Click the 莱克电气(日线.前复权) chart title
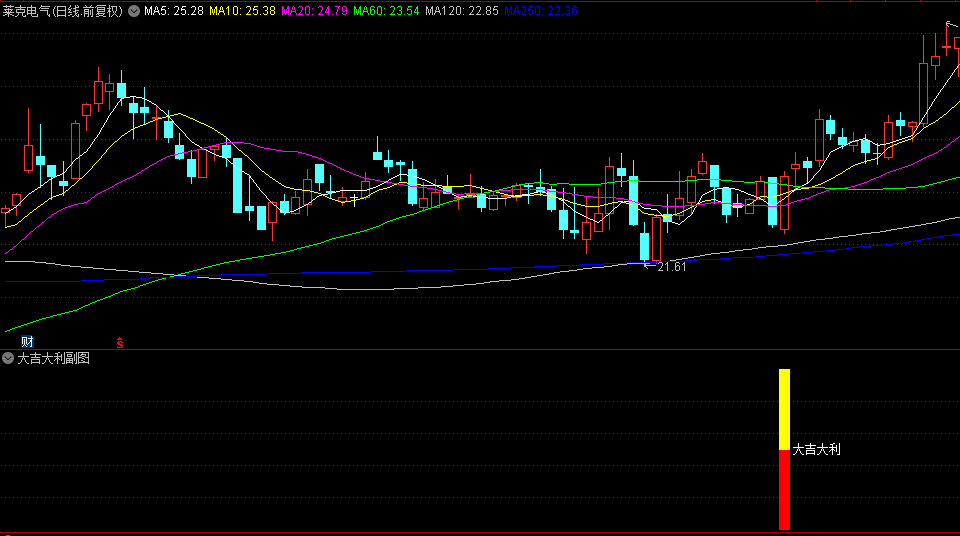 pos(62,11)
